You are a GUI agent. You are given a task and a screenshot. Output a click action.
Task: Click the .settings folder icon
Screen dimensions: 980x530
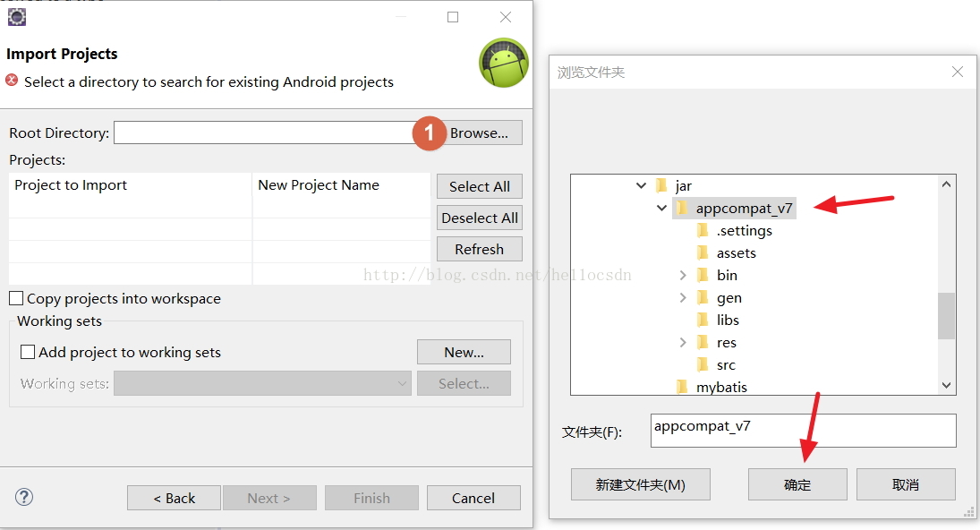(x=703, y=231)
